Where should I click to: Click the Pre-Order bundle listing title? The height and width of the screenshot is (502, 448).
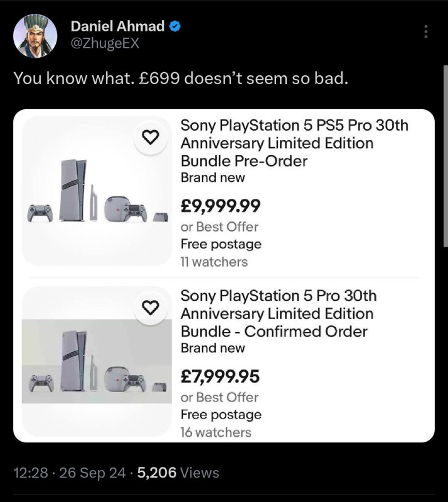point(294,143)
